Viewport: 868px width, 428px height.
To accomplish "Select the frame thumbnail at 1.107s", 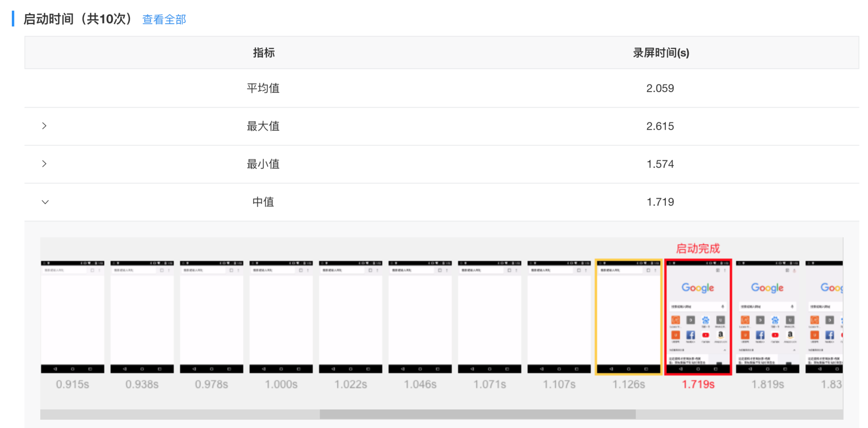I will point(559,316).
